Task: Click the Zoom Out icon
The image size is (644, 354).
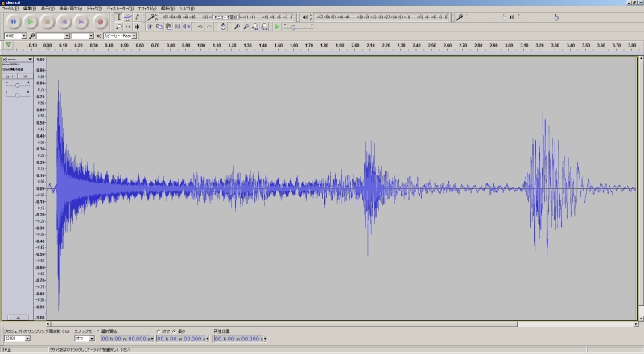Action: pyautogui.click(x=246, y=27)
